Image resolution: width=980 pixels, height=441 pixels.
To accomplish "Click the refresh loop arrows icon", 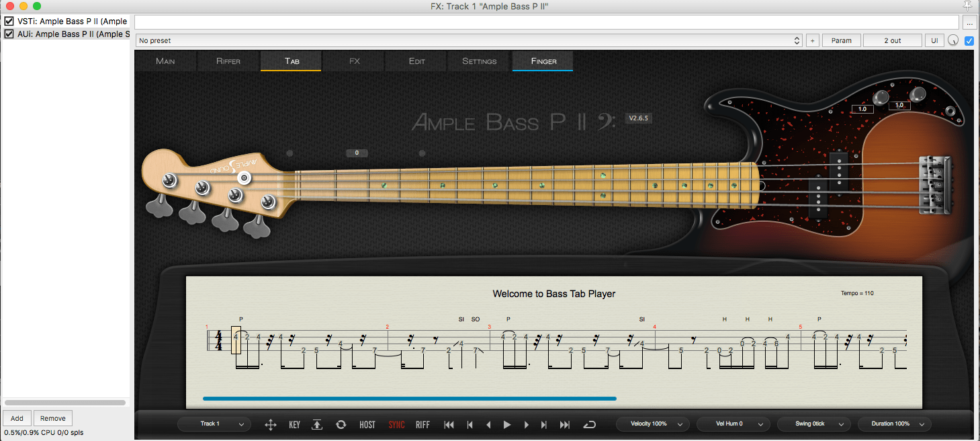I will point(341,424).
